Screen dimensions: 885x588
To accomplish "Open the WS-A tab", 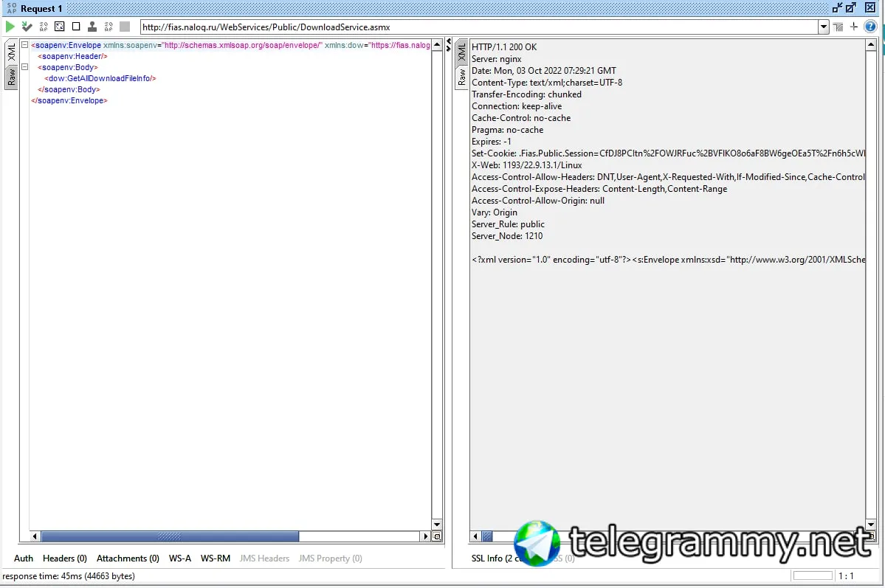I will coord(180,558).
